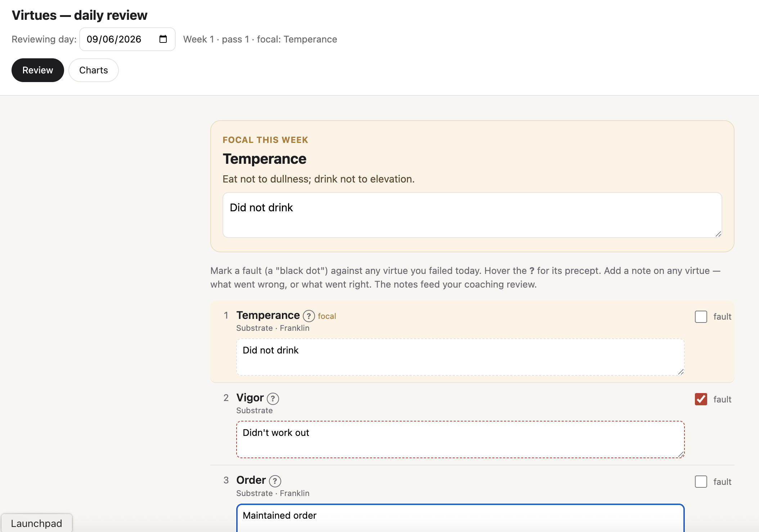The image size is (759, 532).
Task: Grab resize handle of focal note textarea
Action: click(718, 234)
